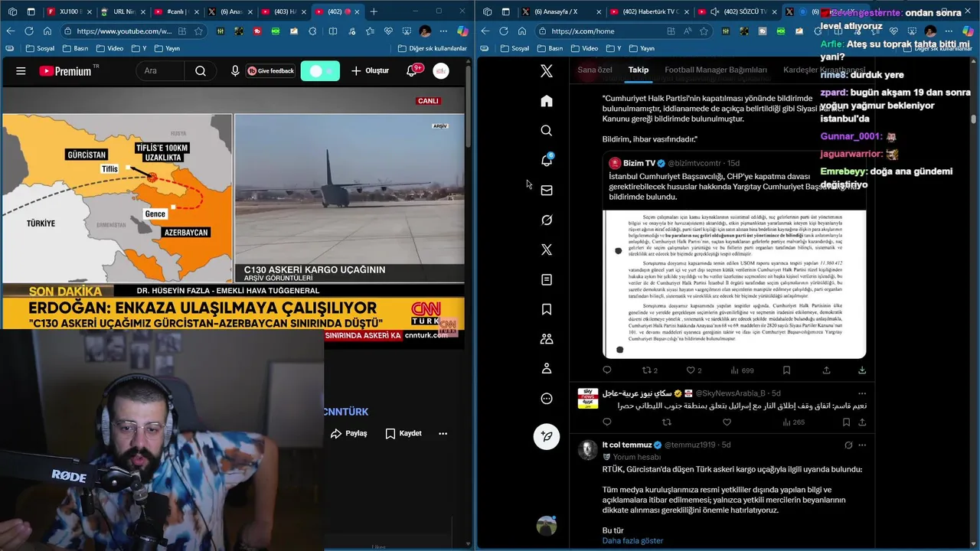Viewport: 980px width, 551px height.
Task: Mute the '(402) SÖZCÜ TV' tab speaker
Action: click(x=714, y=11)
